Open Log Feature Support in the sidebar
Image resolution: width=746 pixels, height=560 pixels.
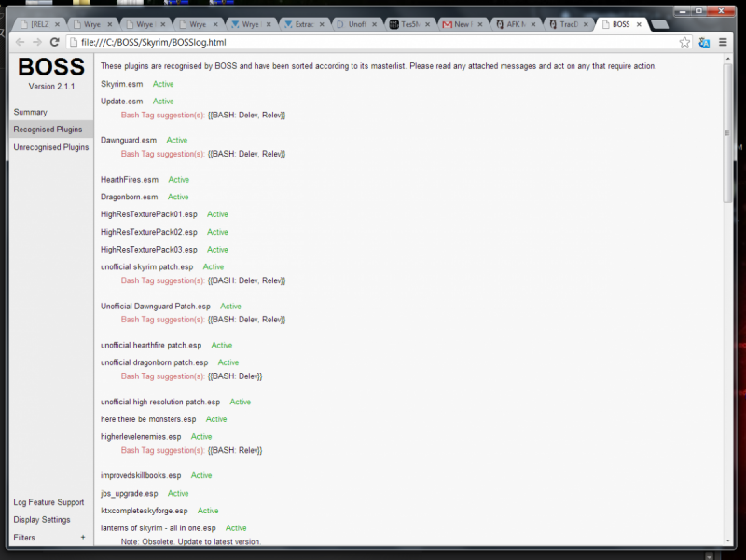click(48, 502)
